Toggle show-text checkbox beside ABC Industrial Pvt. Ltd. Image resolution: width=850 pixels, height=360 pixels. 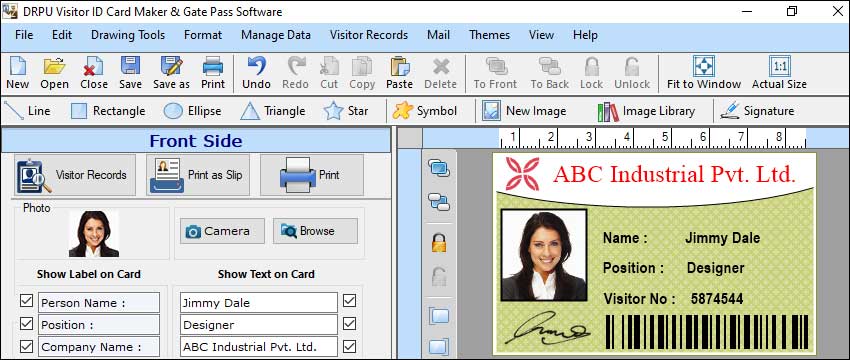pyautogui.click(x=350, y=346)
